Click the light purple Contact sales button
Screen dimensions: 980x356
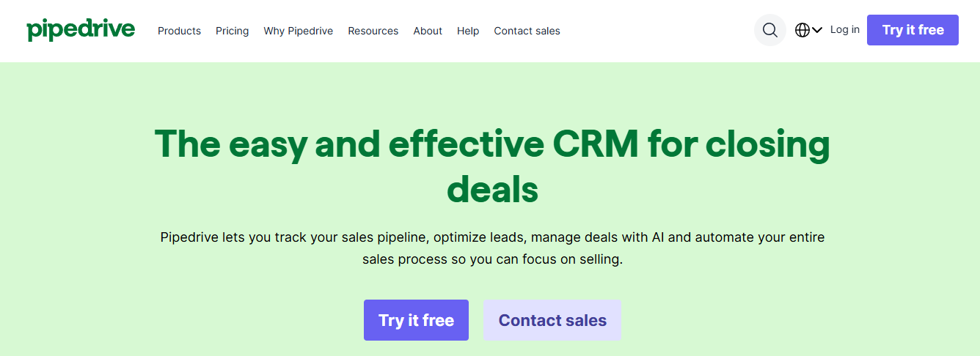click(552, 320)
